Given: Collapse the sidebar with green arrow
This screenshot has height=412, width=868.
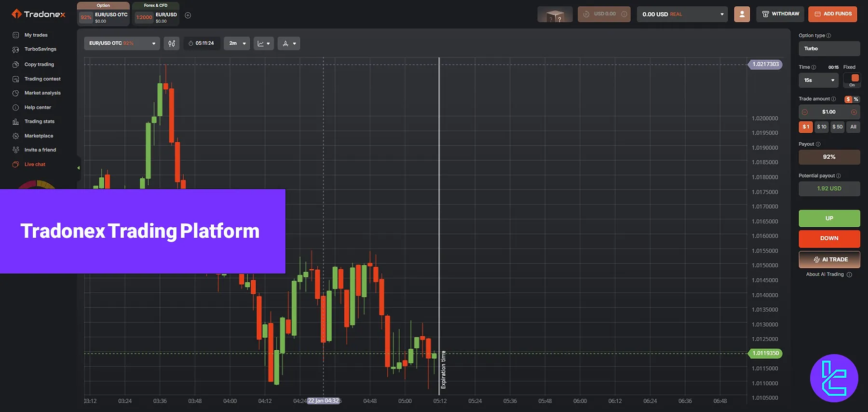Looking at the screenshot, I should pyautogui.click(x=78, y=168).
